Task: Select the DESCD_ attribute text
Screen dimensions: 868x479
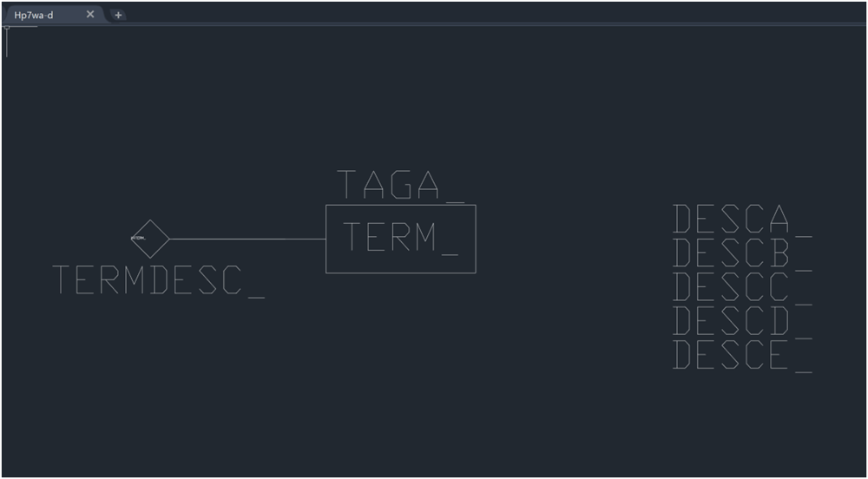Action: 742,322
